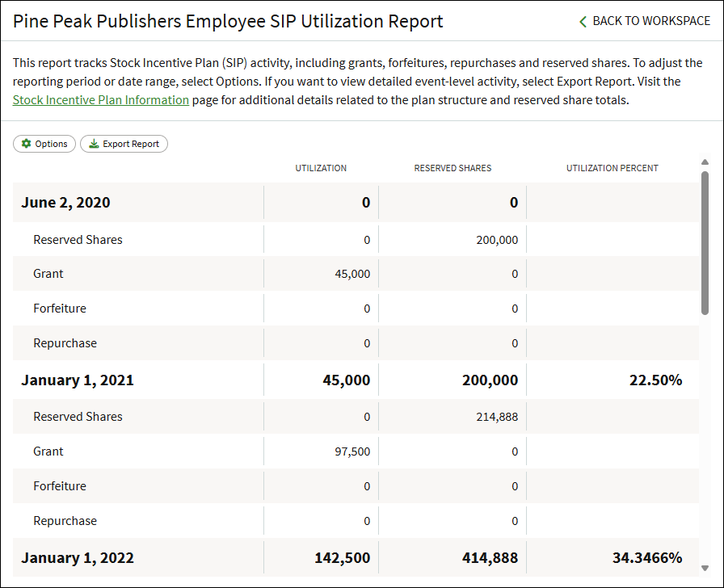Click the Repurchase label under June 2, 2020
Image resolution: width=724 pixels, height=588 pixels.
tap(65, 343)
